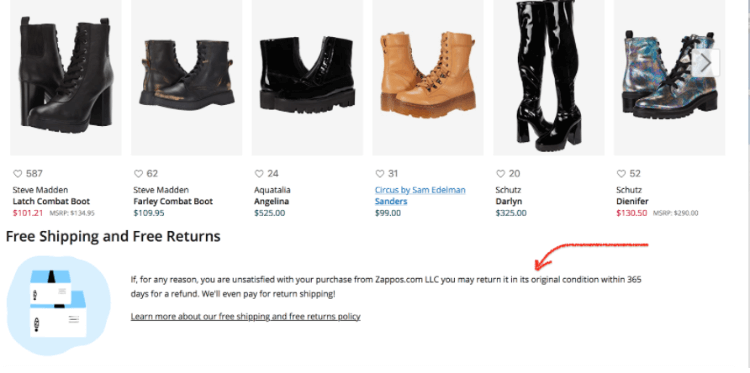The width and height of the screenshot is (750, 373).
Task: Heart the Circus by Sam Edelman Sanders
Action: coord(380,174)
